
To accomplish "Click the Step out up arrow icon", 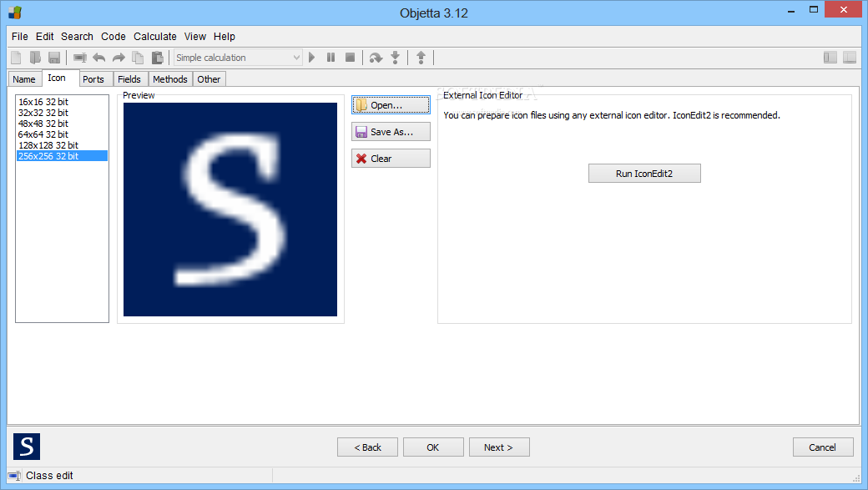I will tap(421, 58).
